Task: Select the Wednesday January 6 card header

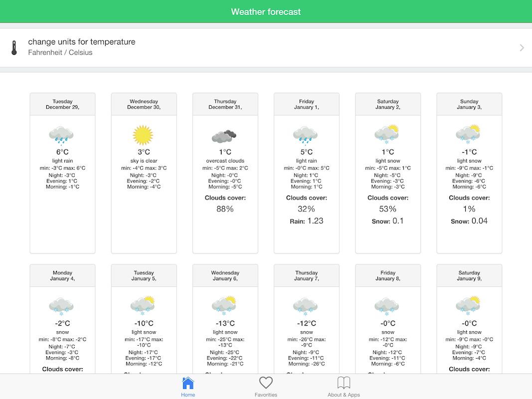Action: point(225,275)
